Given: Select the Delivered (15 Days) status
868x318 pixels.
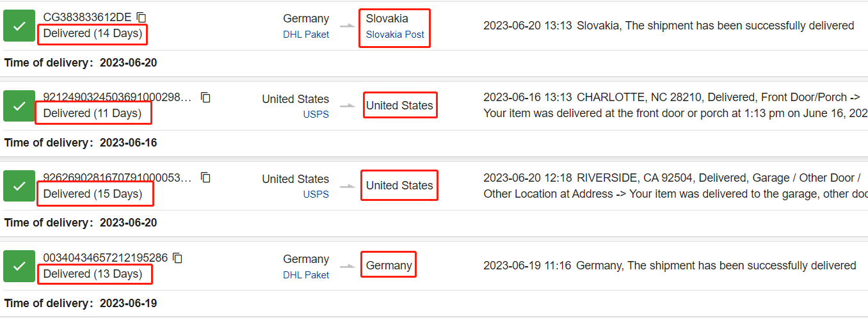Looking at the screenshot, I should point(93,194).
